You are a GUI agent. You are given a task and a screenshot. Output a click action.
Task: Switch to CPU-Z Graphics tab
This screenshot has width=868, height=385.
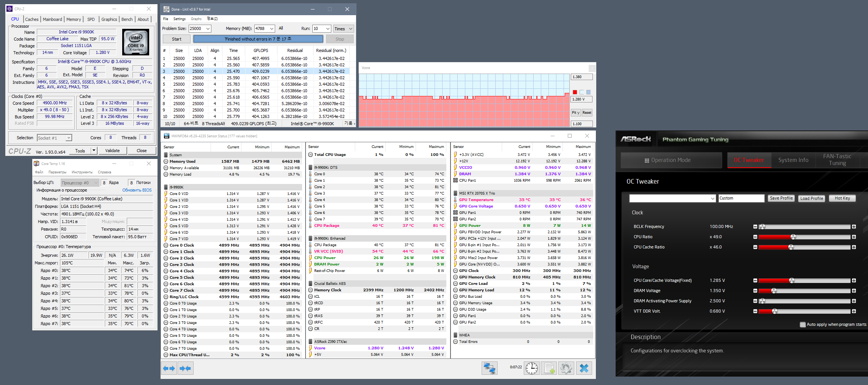pyautogui.click(x=109, y=19)
